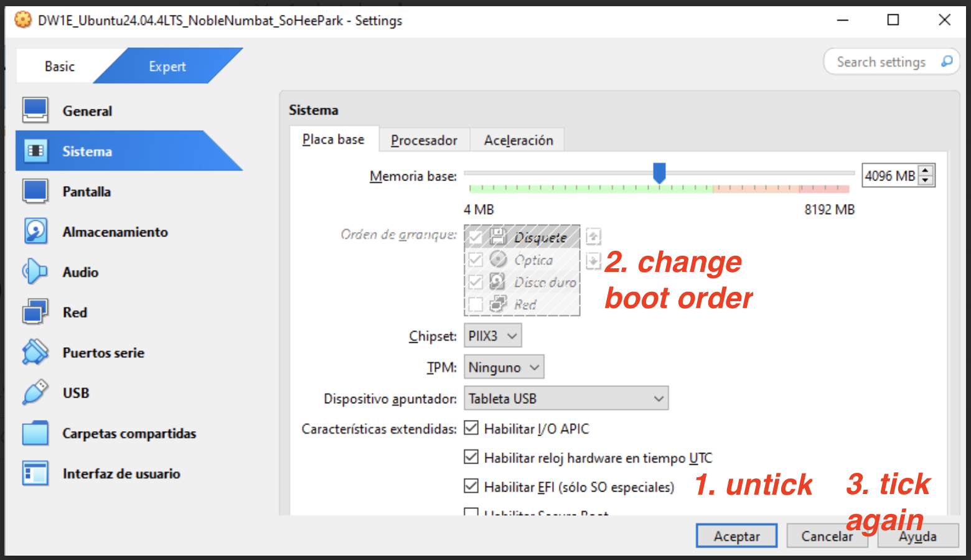Viewport: 971px width, 560px height.
Task: Select the Almacenamiento category label
Action: point(115,231)
